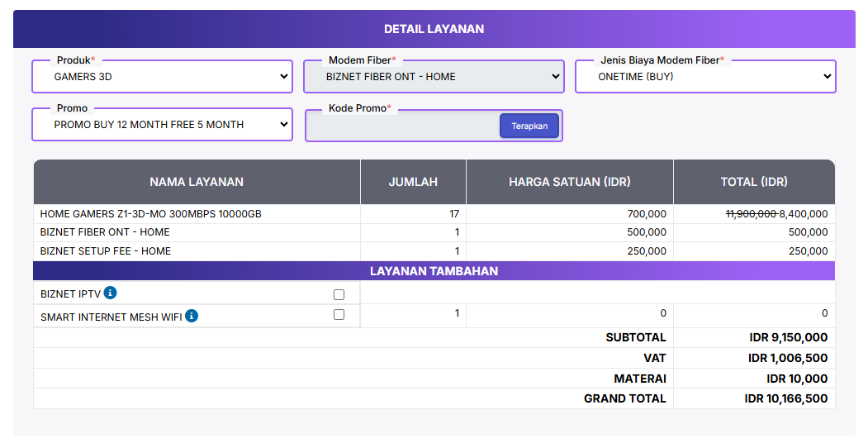868x448 pixels.
Task: Open the Produk dropdown showing GAMERS 3D
Action: pos(162,76)
